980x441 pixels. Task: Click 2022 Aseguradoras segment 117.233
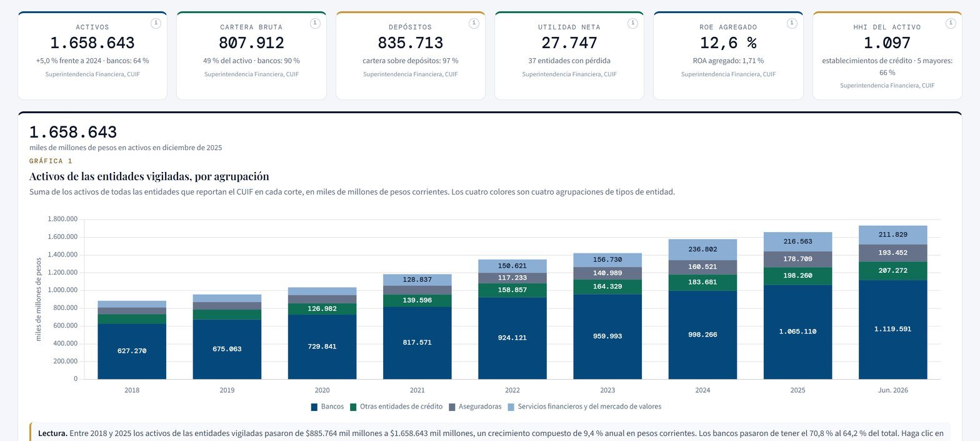tap(512, 278)
